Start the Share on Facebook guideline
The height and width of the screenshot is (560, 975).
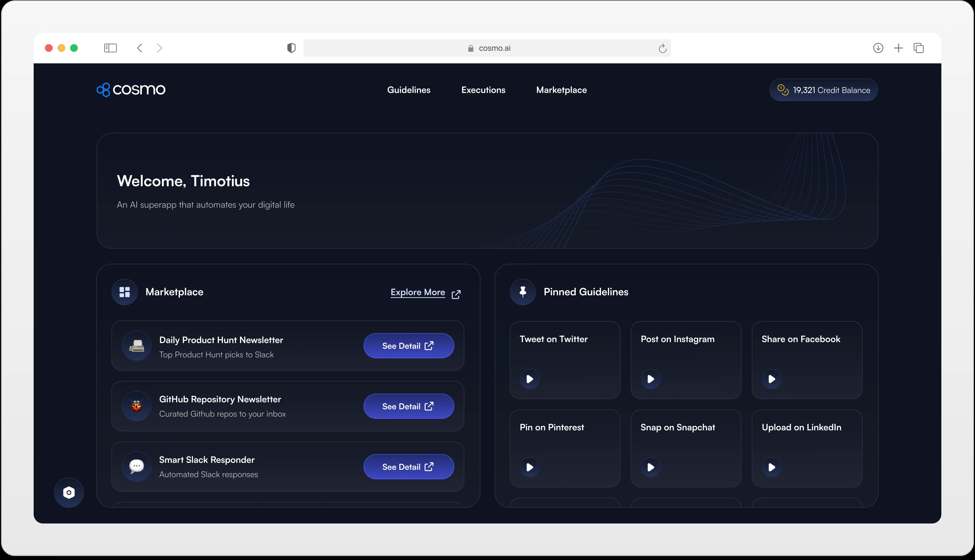(x=772, y=379)
